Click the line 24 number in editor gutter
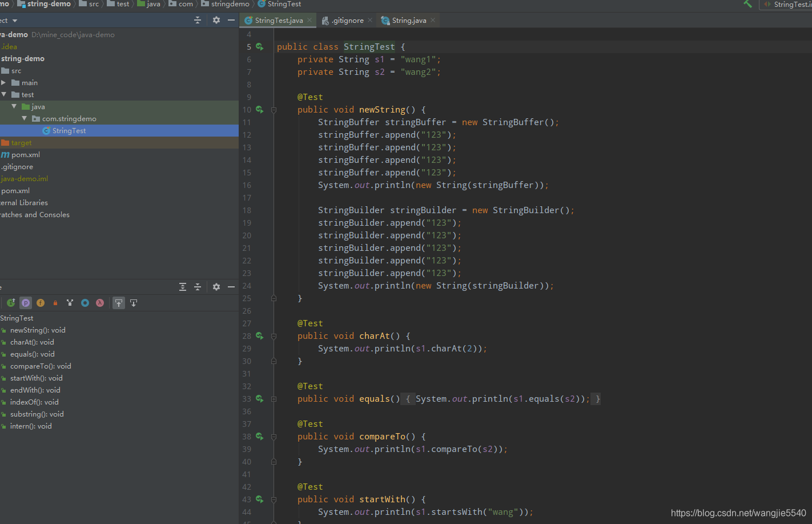Viewport: 812px width, 524px height. [x=247, y=286]
